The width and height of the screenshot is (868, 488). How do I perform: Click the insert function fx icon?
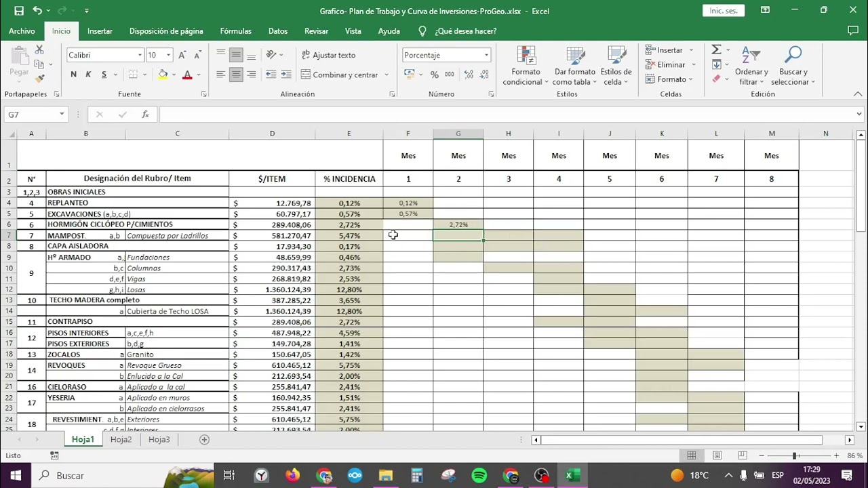[145, 115]
